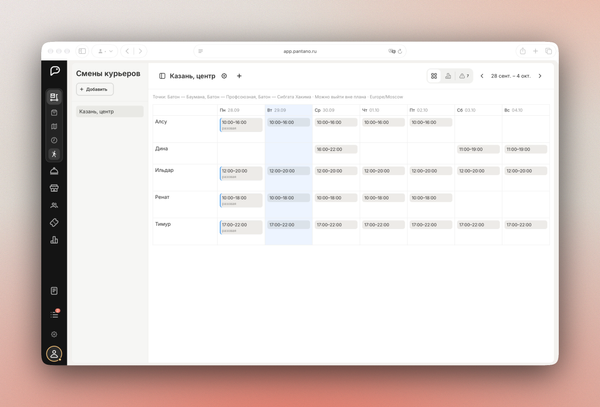Click the address bar app.pantano.ru

pos(300,51)
